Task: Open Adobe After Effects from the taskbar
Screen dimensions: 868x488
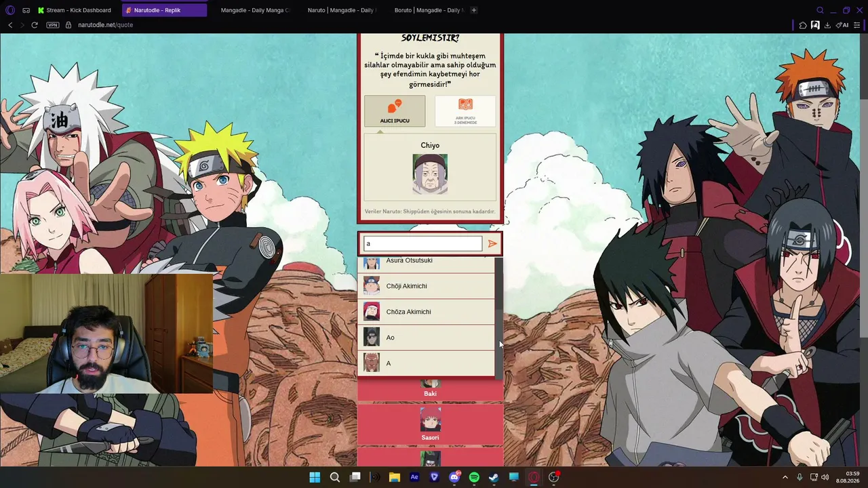Action: [414, 477]
